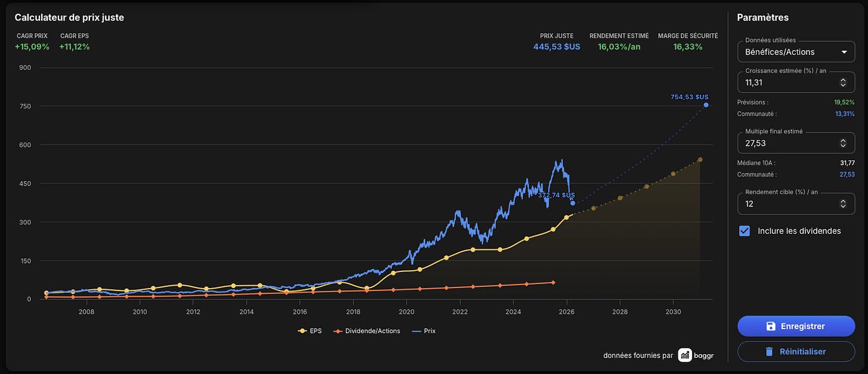This screenshot has height=374, width=868.
Task: Click the trash can reset icon
Action: [770, 351]
